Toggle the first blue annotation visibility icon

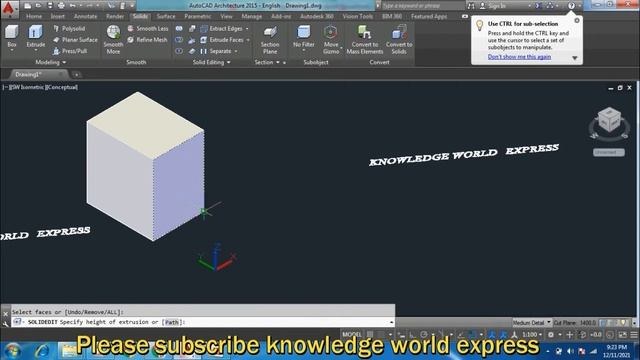click(492, 335)
